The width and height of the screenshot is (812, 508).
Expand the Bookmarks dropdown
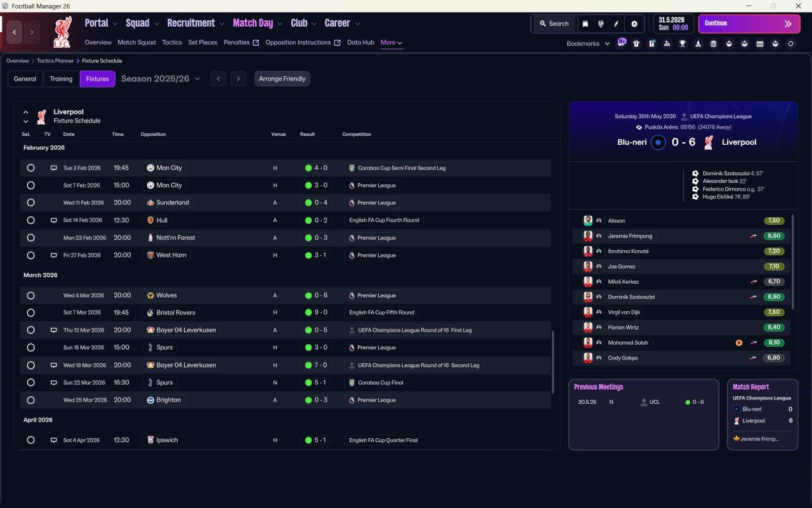point(588,43)
